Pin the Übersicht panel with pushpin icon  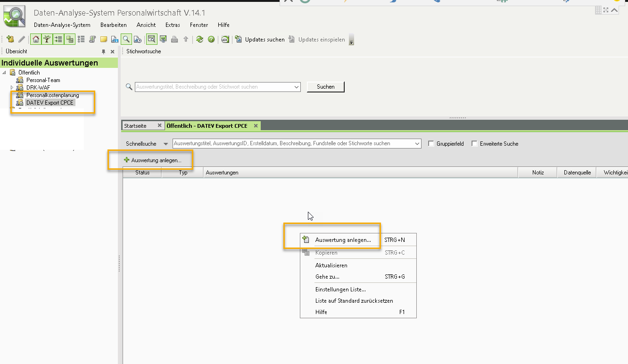coord(104,51)
